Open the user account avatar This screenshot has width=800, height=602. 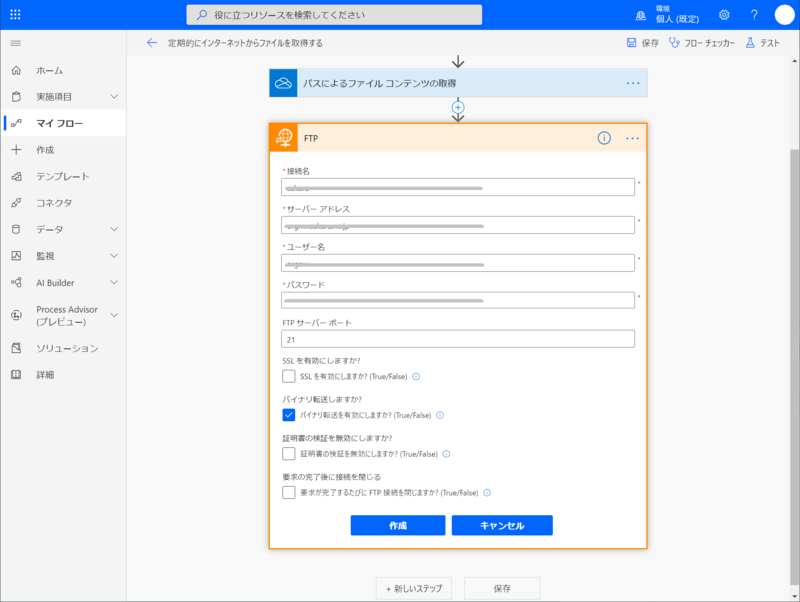click(x=785, y=15)
